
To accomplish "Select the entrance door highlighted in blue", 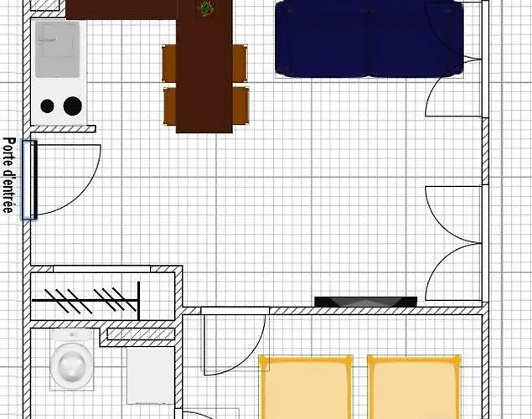I will pos(29,179).
